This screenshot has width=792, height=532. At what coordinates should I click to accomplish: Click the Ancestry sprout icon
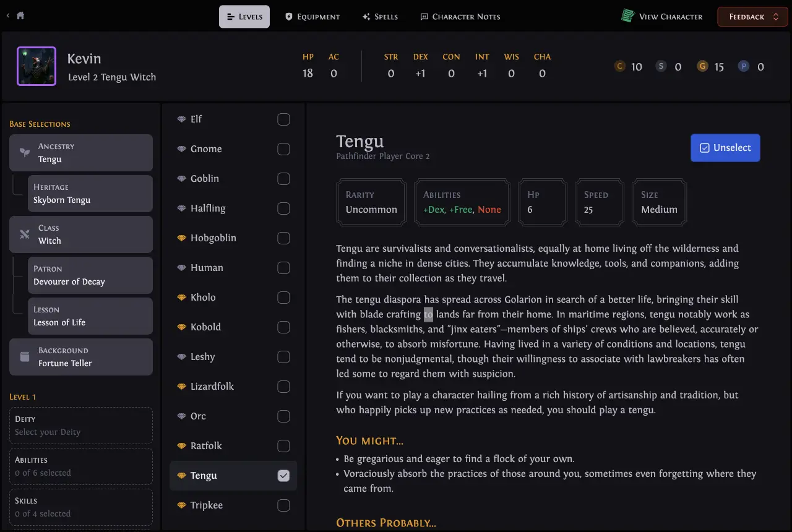tap(25, 153)
